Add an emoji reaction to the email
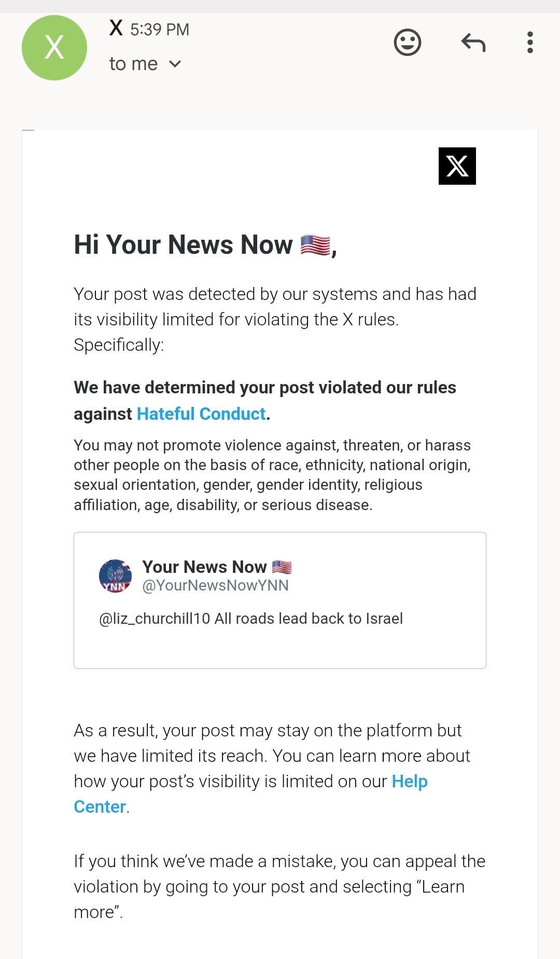Image resolution: width=560 pixels, height=959 pixels. click(x=408, y=42)
